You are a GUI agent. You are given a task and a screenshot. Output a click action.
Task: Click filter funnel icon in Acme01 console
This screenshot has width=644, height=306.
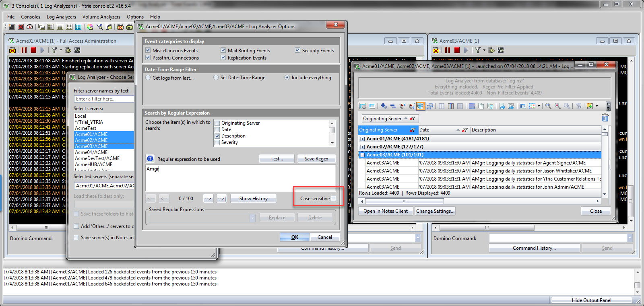54,50
